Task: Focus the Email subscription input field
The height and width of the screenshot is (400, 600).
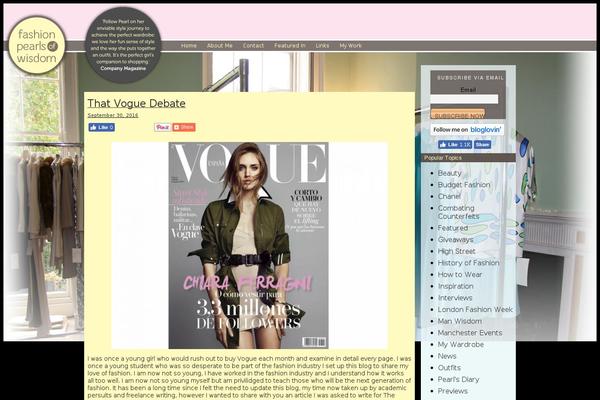Action: tap(464, 99)
